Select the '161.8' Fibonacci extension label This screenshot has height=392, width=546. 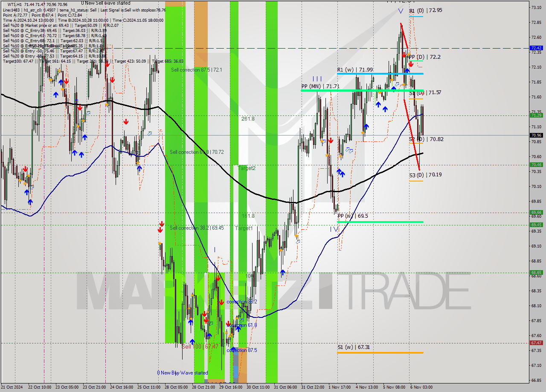(x=247, y=216)
